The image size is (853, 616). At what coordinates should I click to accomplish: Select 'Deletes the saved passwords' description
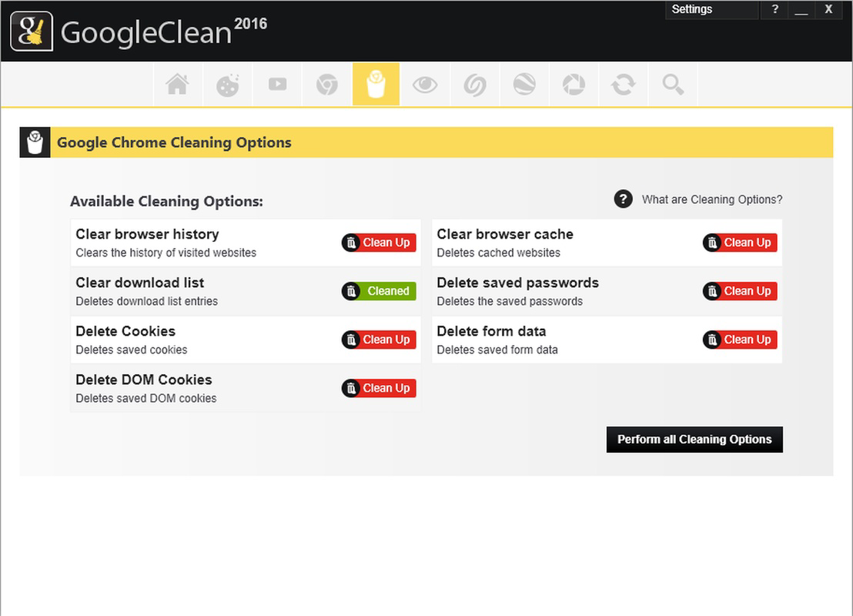click(x=509, y=302)
